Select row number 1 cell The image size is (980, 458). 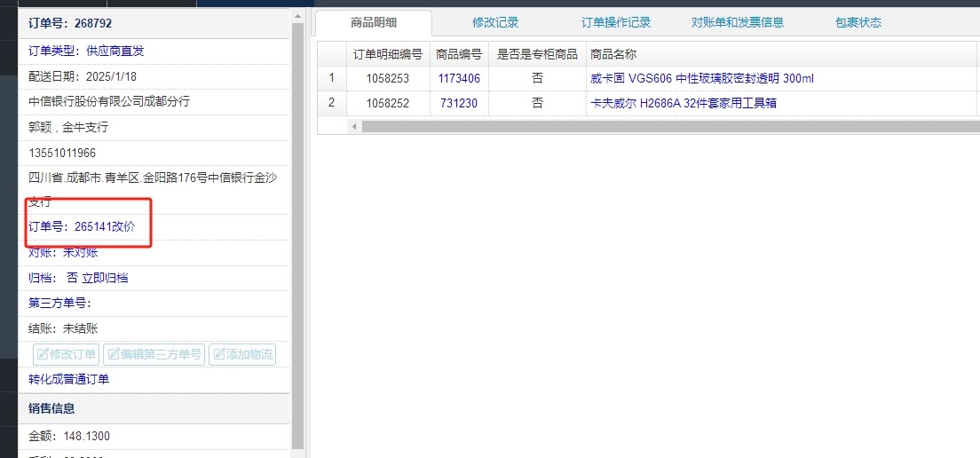click(x=332, y=79)
